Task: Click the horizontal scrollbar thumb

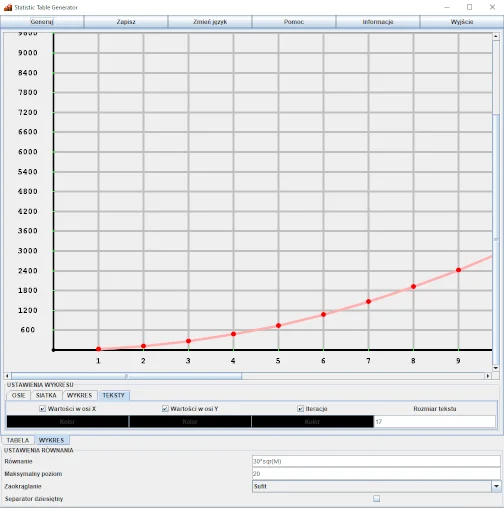Action: coord(127,376)
